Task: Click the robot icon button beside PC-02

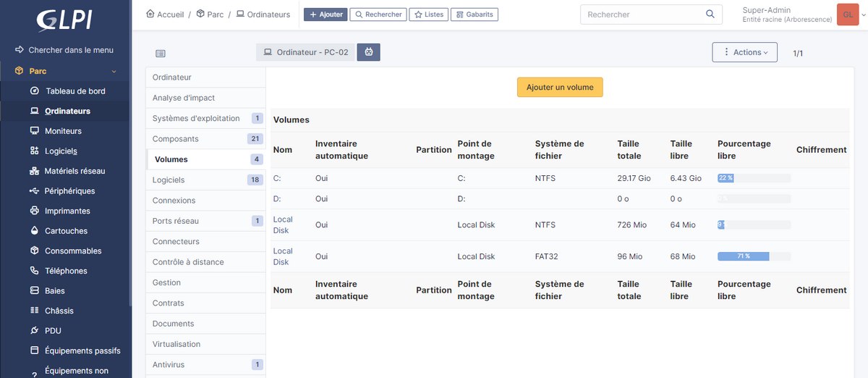Action: tap(369, 52)
